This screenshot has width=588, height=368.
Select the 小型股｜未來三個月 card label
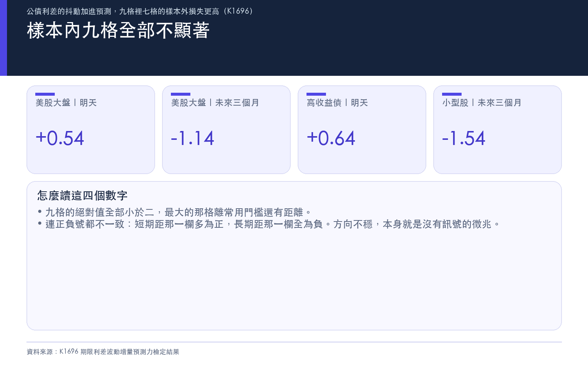(482, 103)
